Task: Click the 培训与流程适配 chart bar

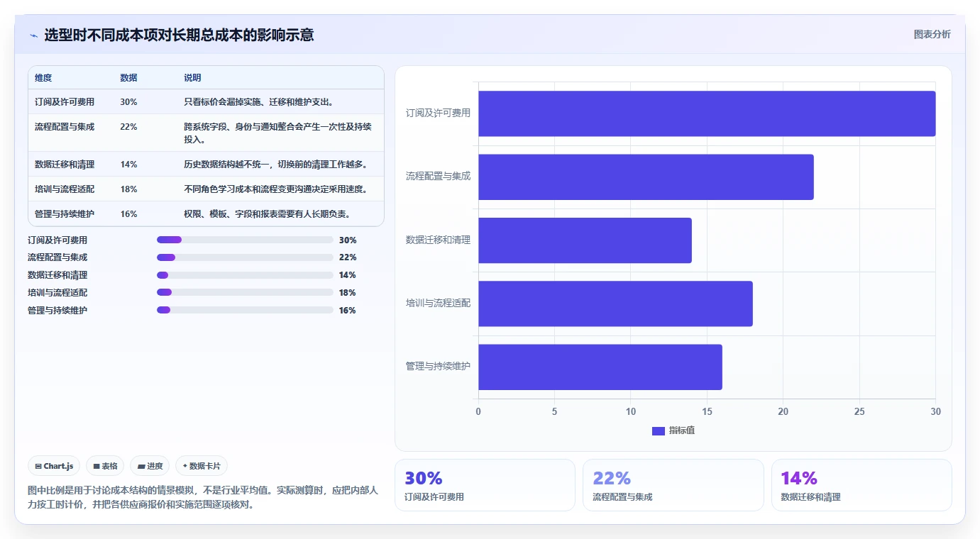Action: coord(615,304)
